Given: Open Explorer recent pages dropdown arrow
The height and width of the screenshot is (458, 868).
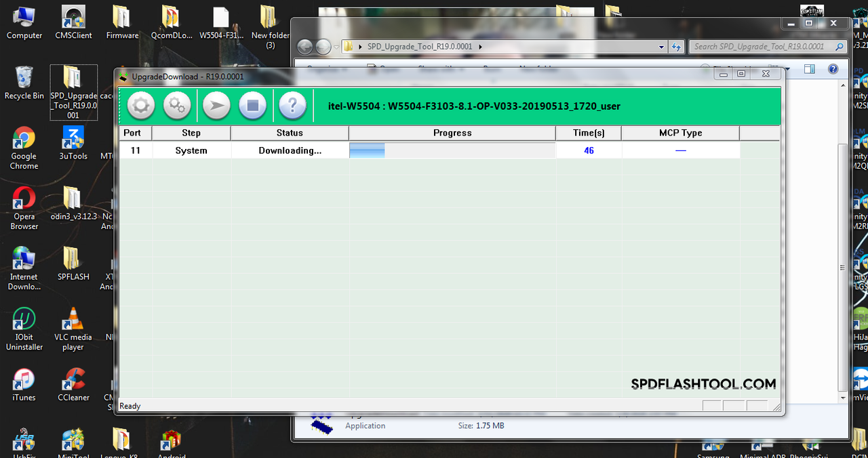Looking at the screenshot, I should tap(336, 47).
